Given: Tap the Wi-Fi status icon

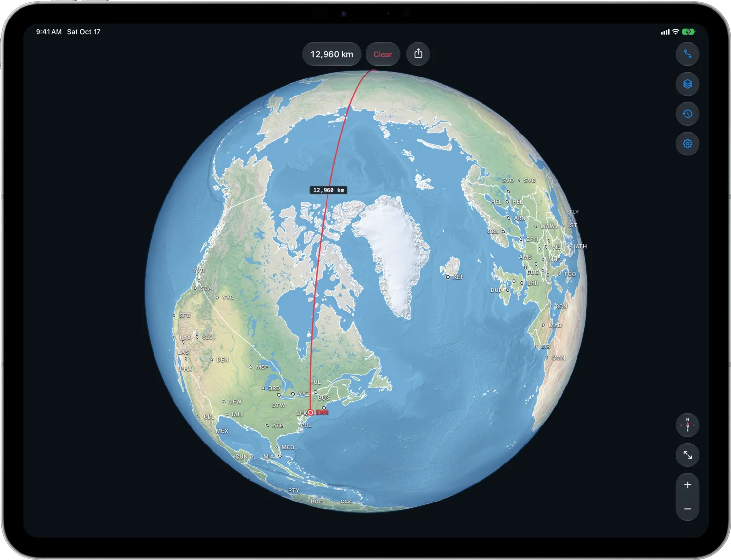Looking at the screenshot, I should (675, 32).
